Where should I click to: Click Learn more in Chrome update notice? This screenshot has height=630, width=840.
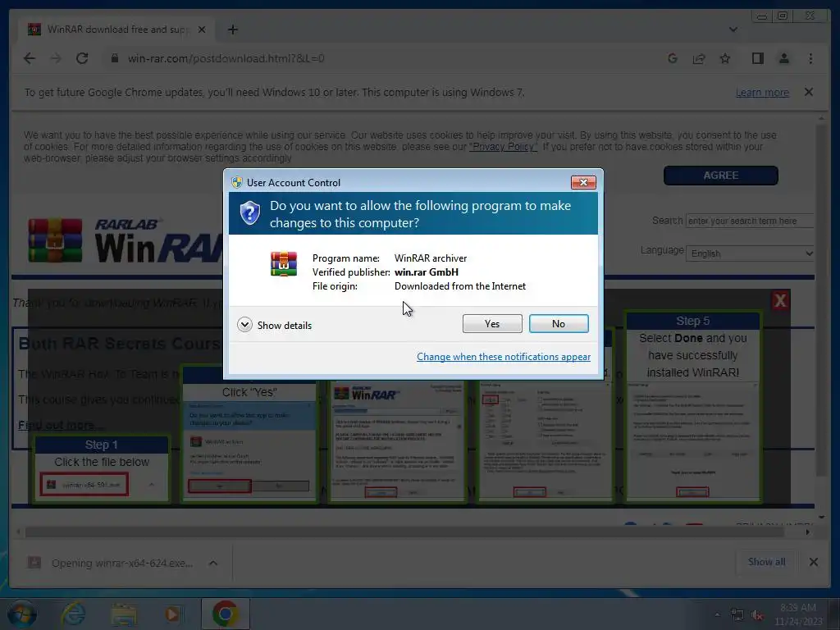click(x=762, y=92)
